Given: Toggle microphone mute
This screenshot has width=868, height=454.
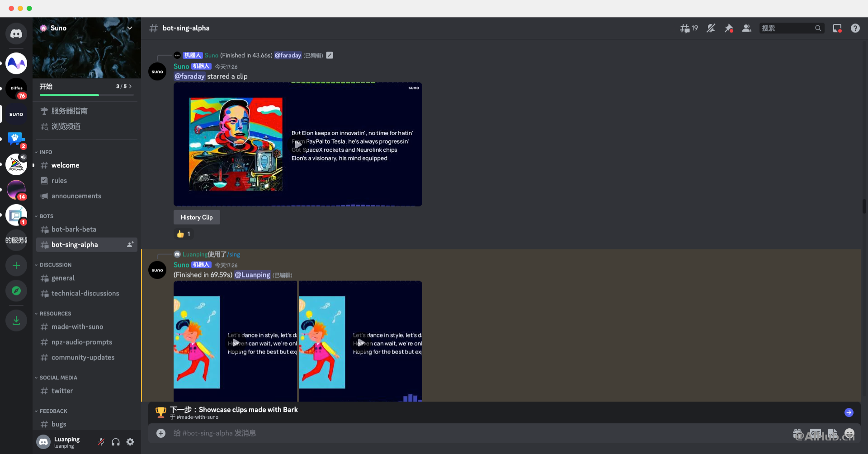Looking at the screenshot, I should tap(101, 442).
